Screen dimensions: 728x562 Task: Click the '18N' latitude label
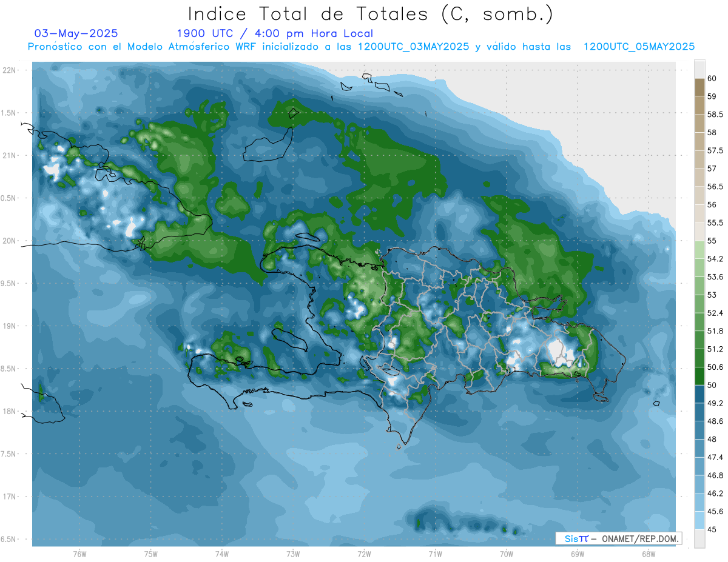coord(10,411)
